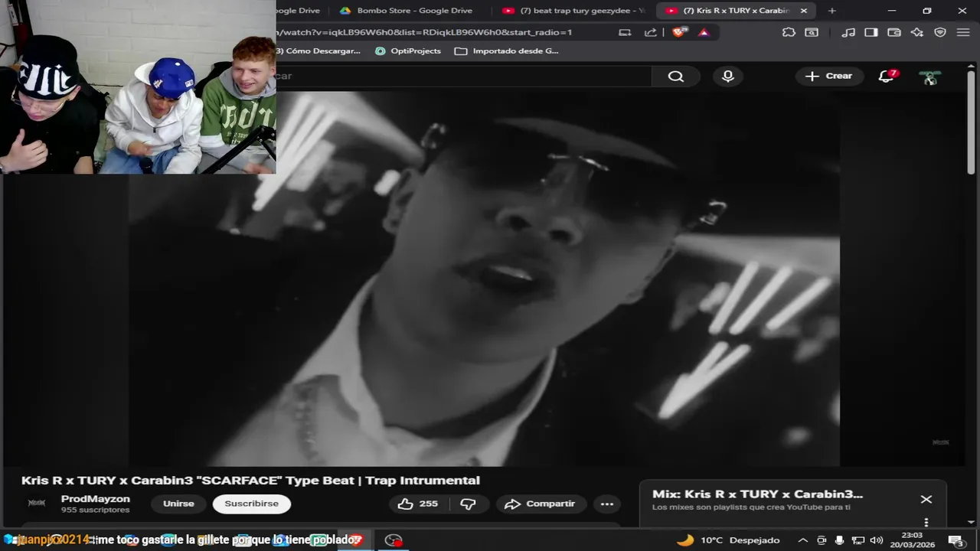This screenshot has height=551, width=980.
Task: Toggle the browser sidebar panel icon
Action: [x=871, y=32]
